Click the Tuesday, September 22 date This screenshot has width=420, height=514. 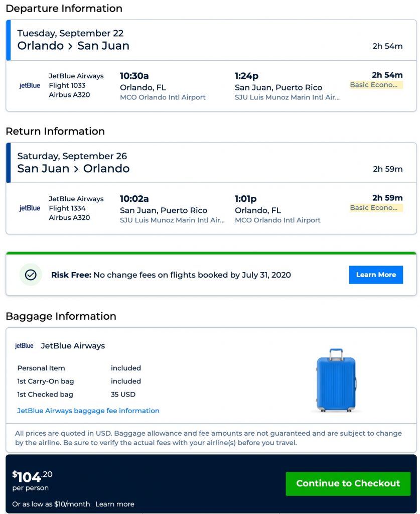(x=70, y=33)
